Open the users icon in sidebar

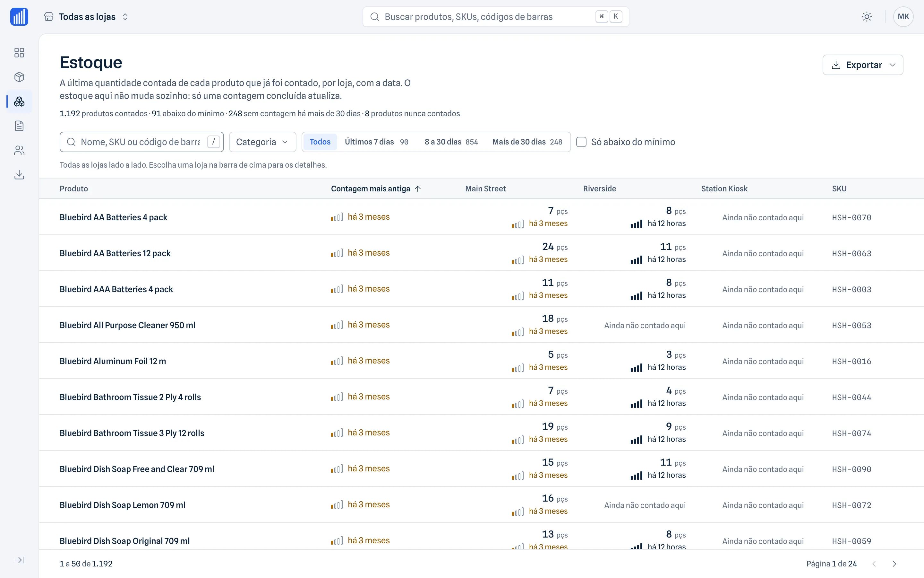coord(19,150)
